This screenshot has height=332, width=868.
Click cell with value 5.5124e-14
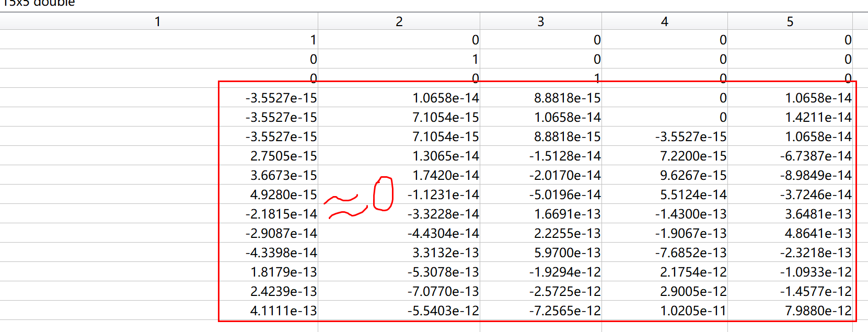(x=665, y=194)
